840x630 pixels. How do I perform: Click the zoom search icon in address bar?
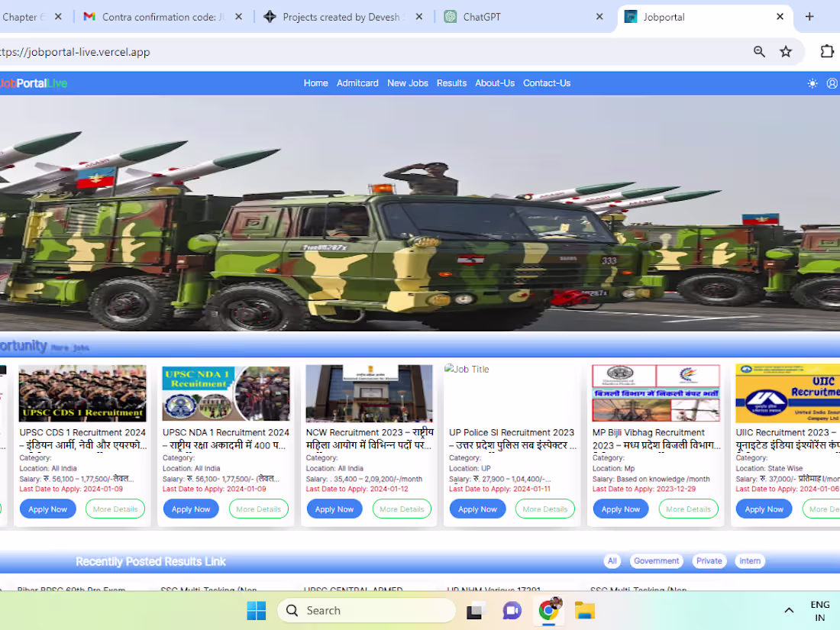coord(758,51)
